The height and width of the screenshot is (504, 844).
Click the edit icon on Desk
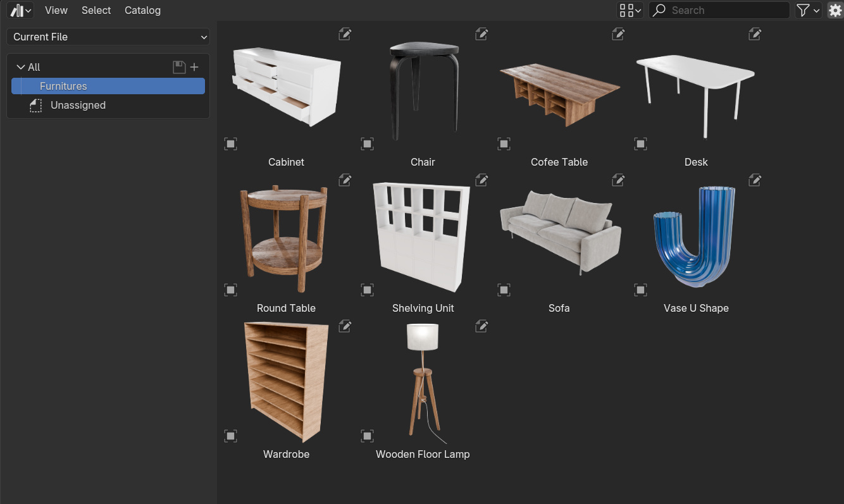click(x=755, y=34)
